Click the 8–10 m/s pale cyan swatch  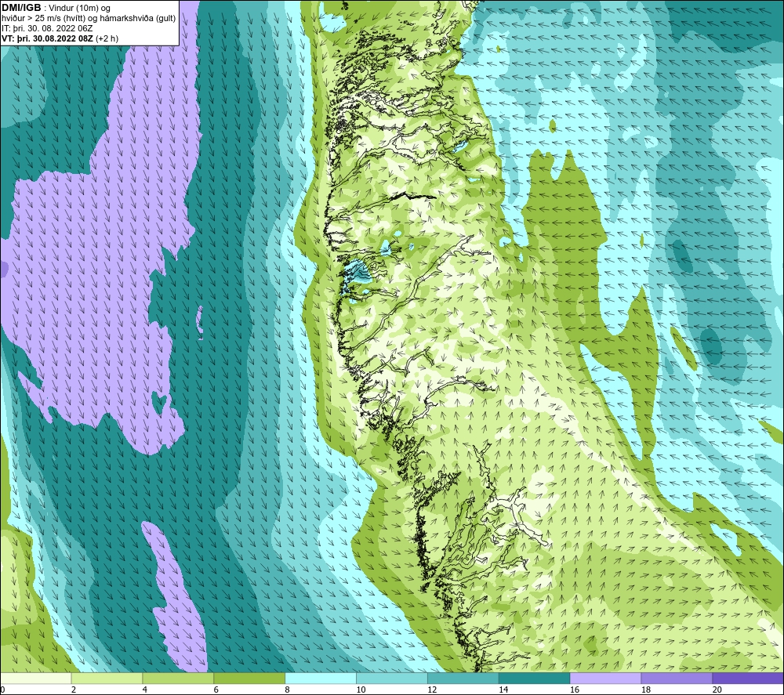(x=321, y=678)
